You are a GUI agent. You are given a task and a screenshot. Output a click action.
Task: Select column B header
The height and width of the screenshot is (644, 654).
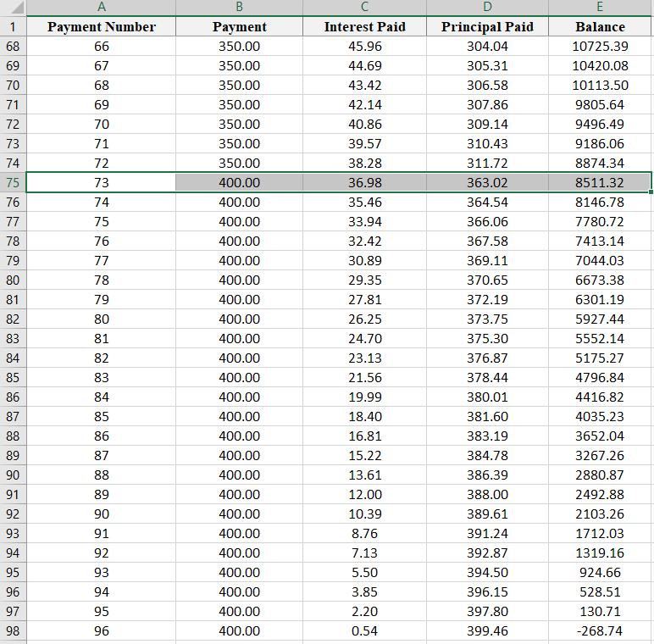239,8
